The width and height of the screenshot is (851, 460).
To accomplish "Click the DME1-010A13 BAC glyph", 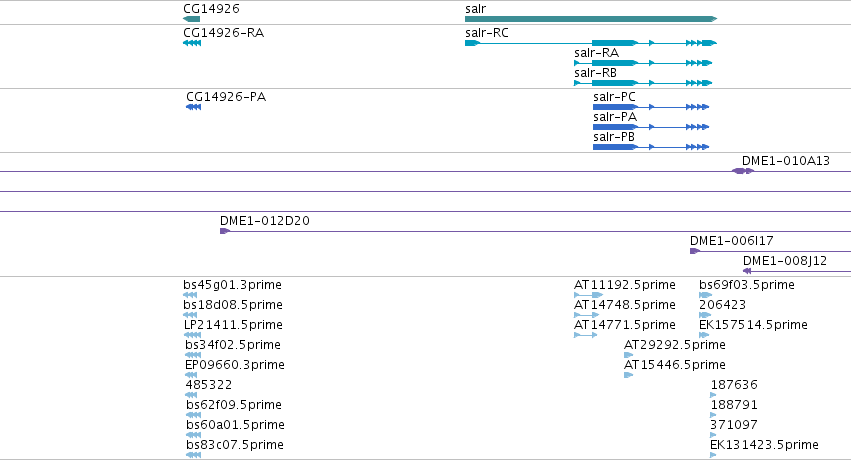I will tap(743, 171).
